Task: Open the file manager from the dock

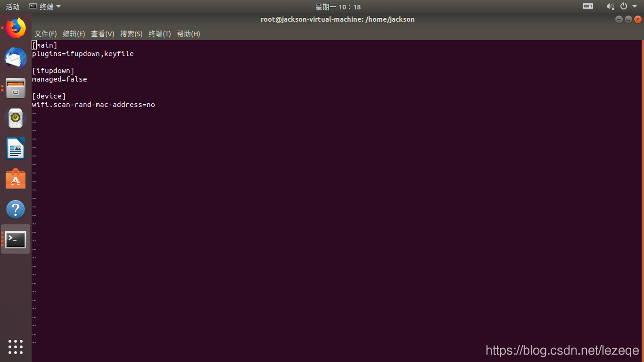Action: 16,88
